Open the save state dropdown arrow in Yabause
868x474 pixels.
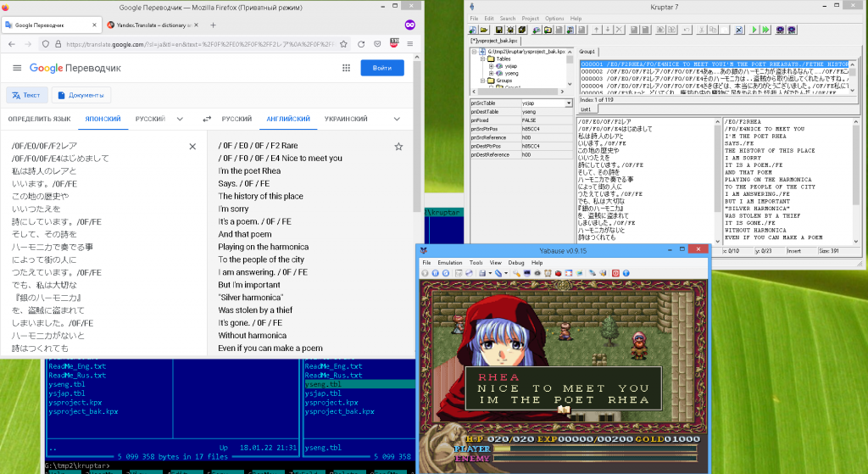click(x=490, y=273)
